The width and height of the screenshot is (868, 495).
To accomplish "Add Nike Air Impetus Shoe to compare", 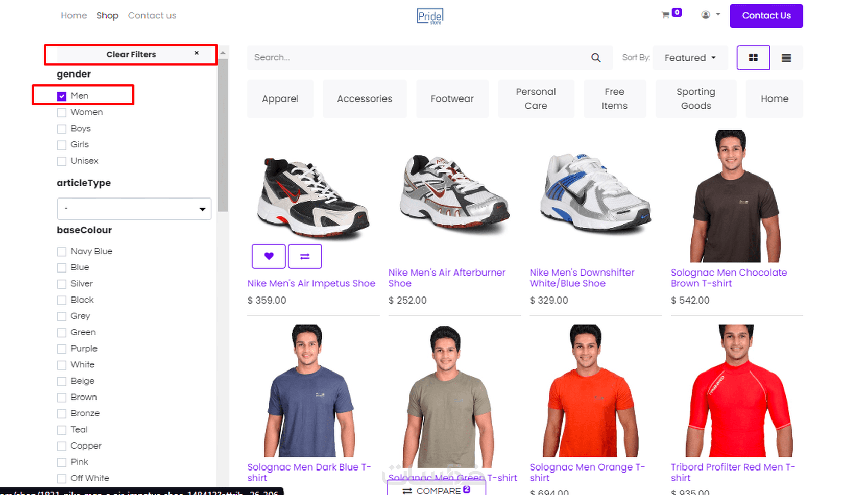I will pyautogui.click(x=305, y=256).
